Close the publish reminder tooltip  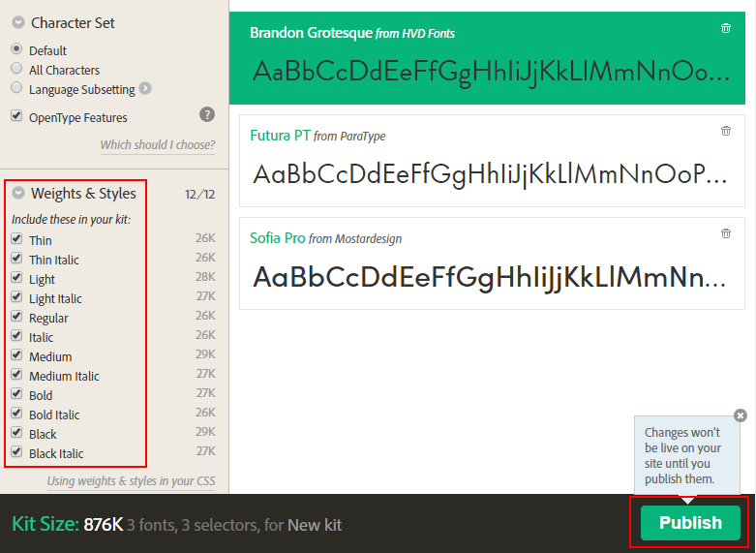pyautogui.click(x=741, y=415)
